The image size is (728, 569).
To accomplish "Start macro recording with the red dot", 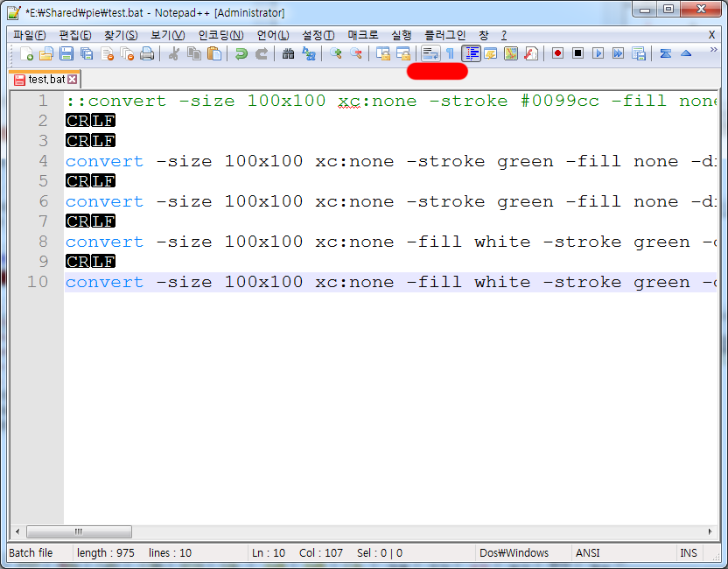I will coord(557,53).
